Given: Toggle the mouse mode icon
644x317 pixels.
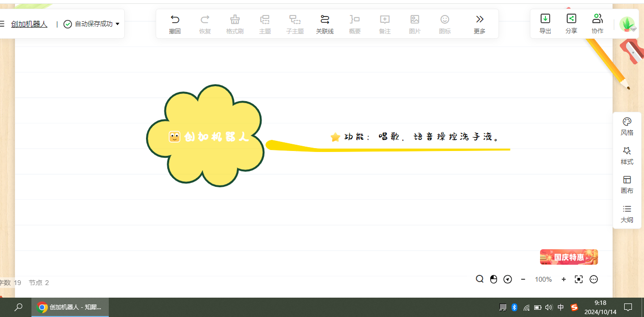Looking at the screenshot, I should (494, 279).
